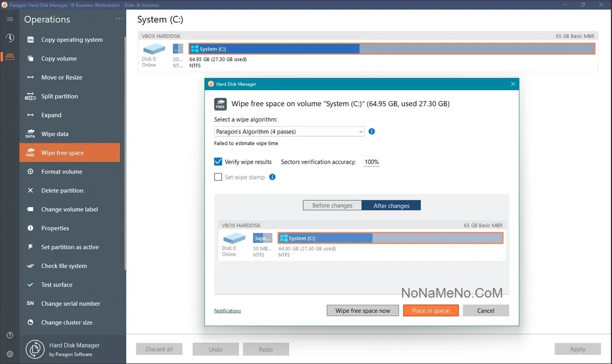Click the info icon beside wipe algorithm
Viewport: 612px width, 364px height.
click(371, 132)
